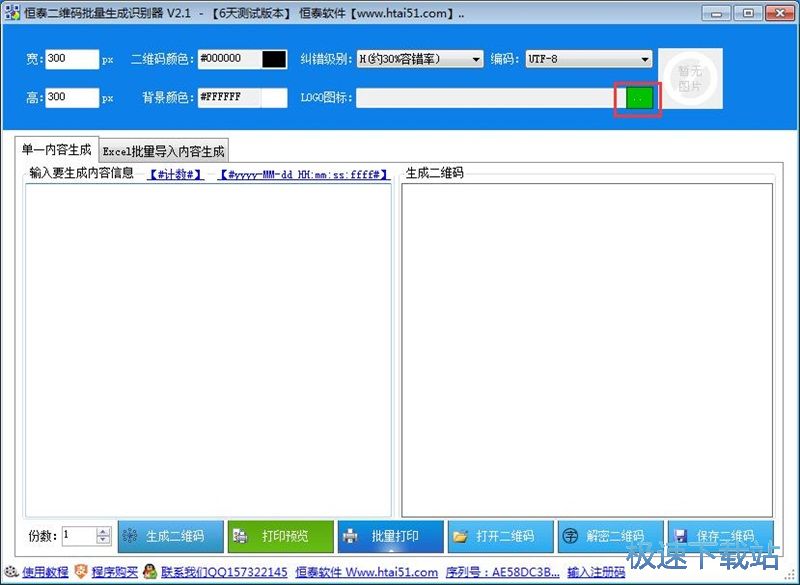Click the #000000 color code field
800x585 pixels.
pyautogui.click(x=230, y=59)
